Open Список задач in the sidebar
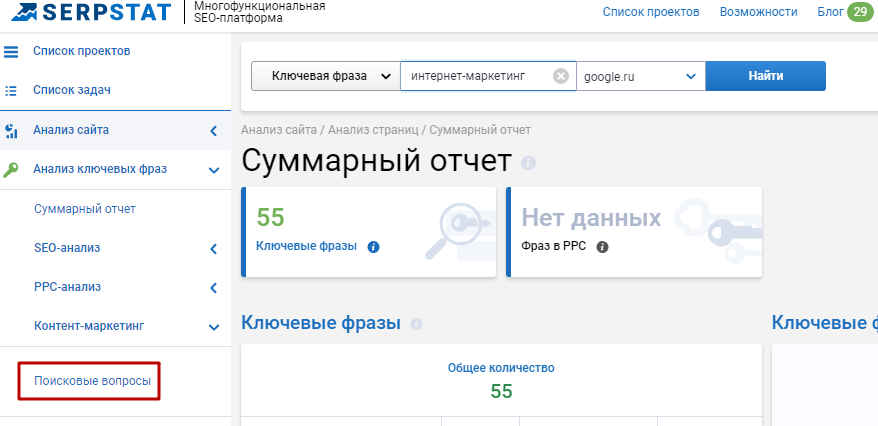Viewport: 878px width, 426px height. (x=72, y=90)
